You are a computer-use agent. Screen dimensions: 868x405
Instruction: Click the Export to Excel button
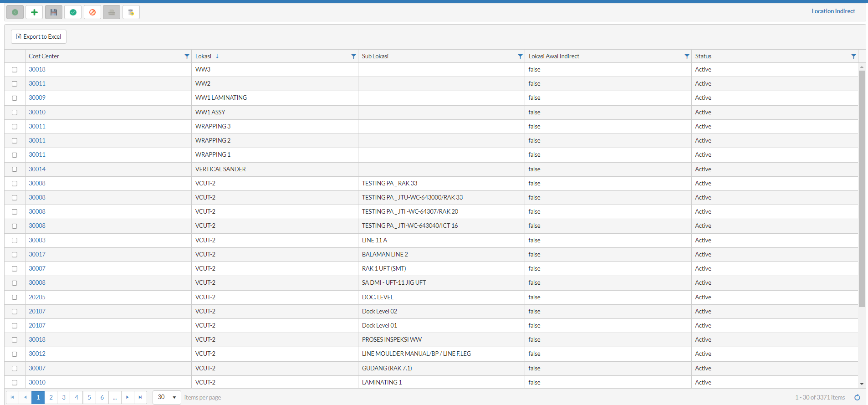39,36
